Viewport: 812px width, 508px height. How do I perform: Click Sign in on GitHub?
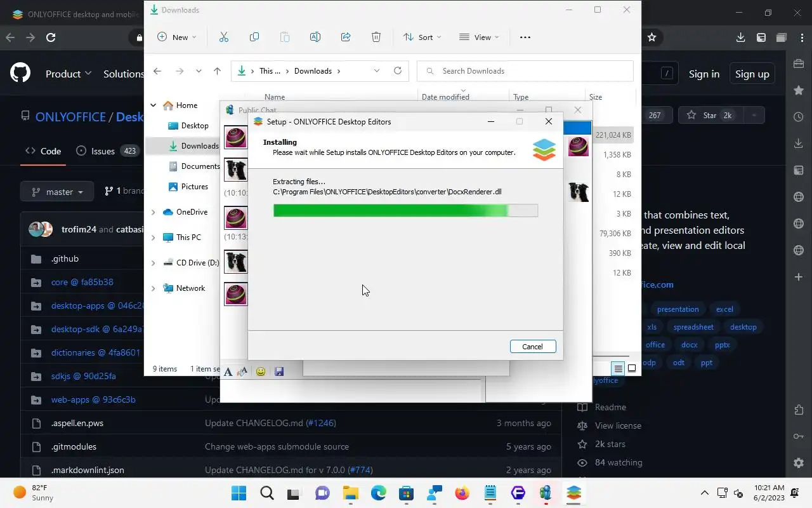tap(704, 74)
